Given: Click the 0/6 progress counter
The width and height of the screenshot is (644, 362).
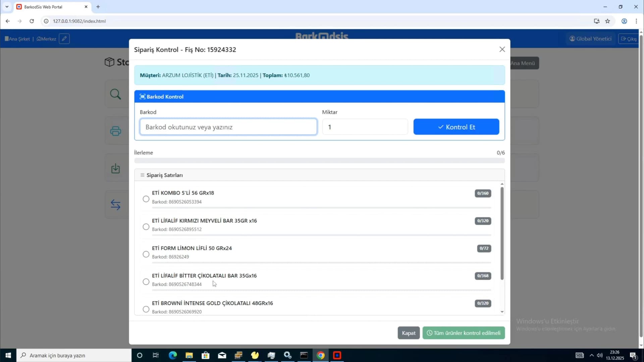Looking at the screenshot, I should (500, 153).
